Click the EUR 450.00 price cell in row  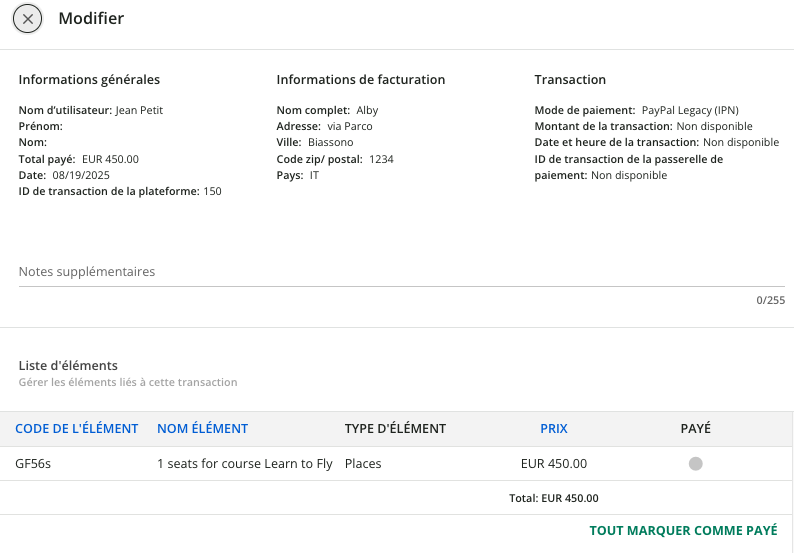point(553,463)
